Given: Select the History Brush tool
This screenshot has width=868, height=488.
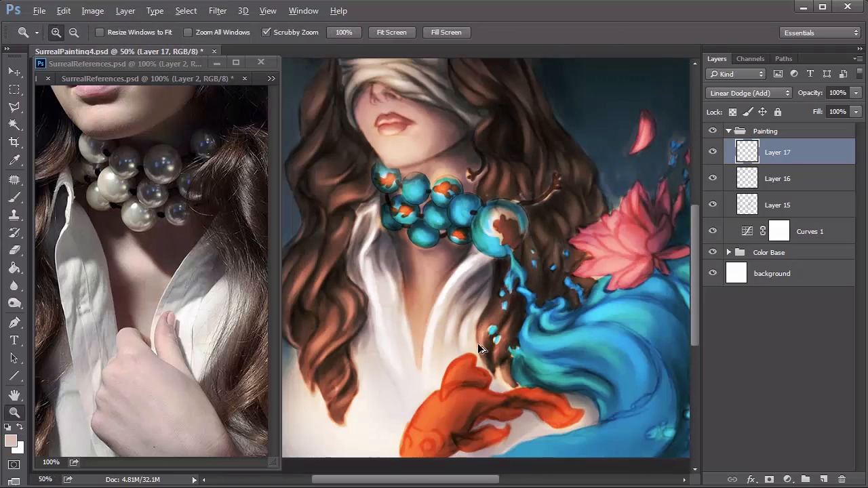Looking at the screenshot, I should (14, 232).
